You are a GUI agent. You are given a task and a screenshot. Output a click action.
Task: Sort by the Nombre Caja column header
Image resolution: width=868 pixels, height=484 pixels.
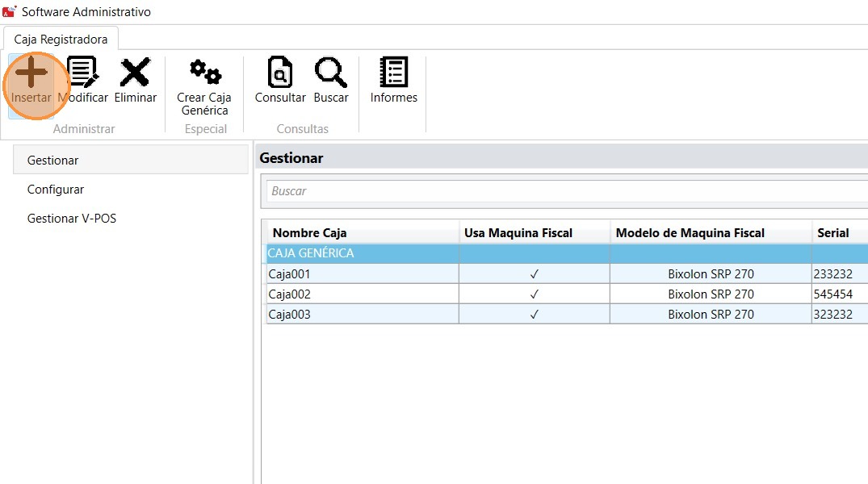click(321, 233)
